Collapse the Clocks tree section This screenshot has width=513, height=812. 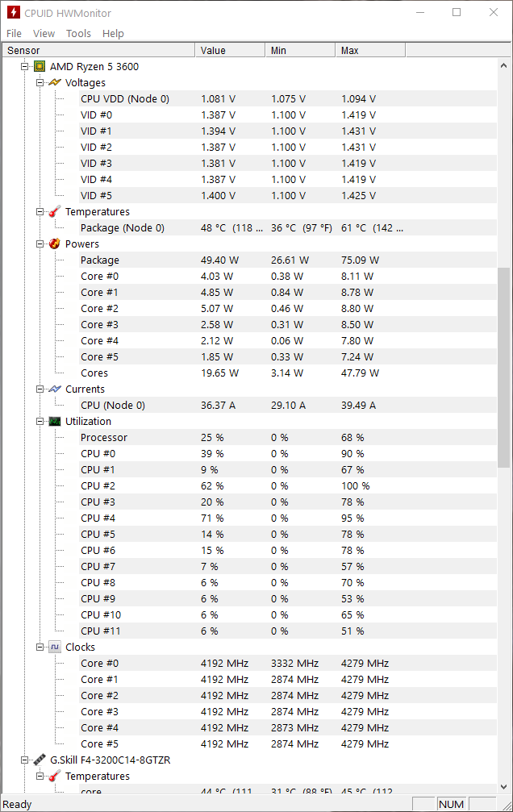pos(40,647)
